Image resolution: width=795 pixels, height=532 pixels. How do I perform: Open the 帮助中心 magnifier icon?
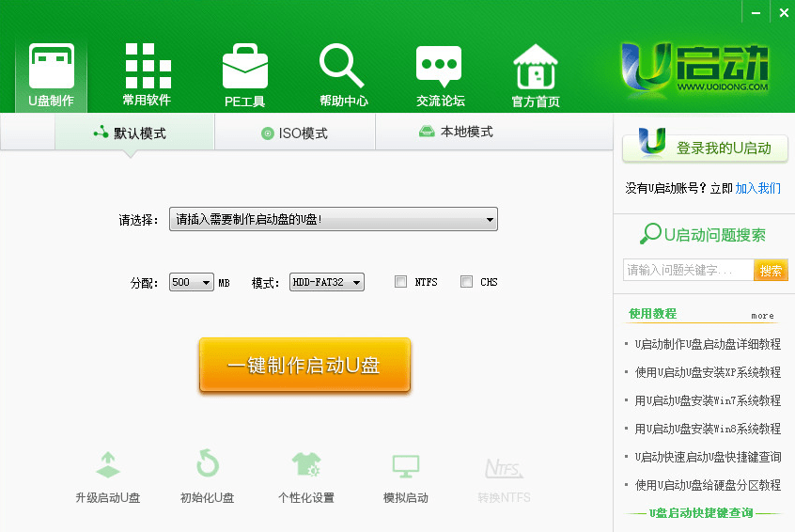pyautogui.click(x=342, y=66)
